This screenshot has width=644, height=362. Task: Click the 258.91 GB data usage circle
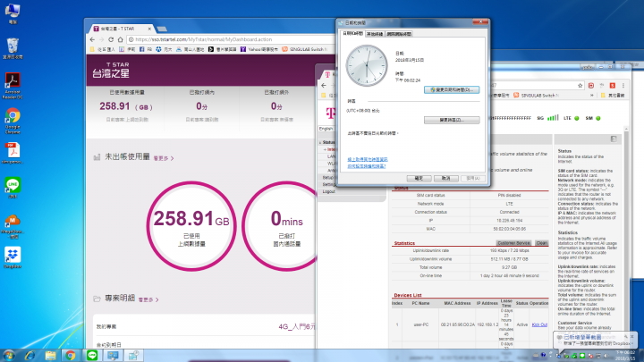point(191,226)
